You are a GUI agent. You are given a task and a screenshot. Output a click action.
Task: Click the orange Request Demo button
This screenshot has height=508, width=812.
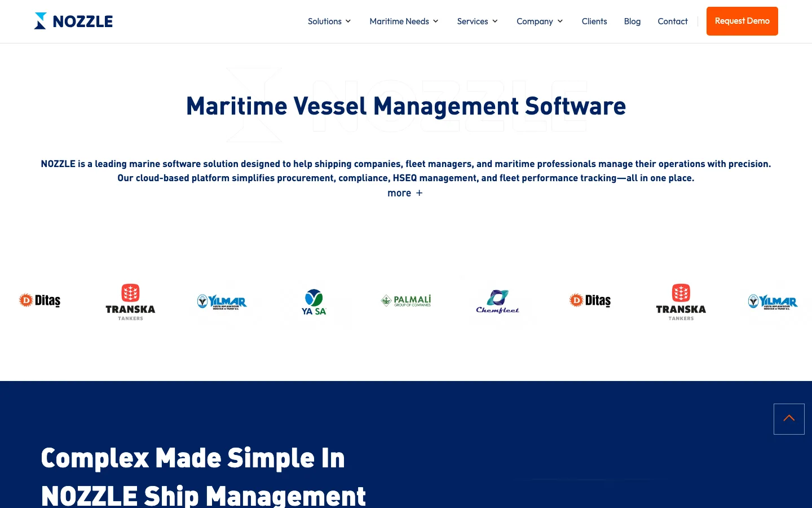point(742,21)
